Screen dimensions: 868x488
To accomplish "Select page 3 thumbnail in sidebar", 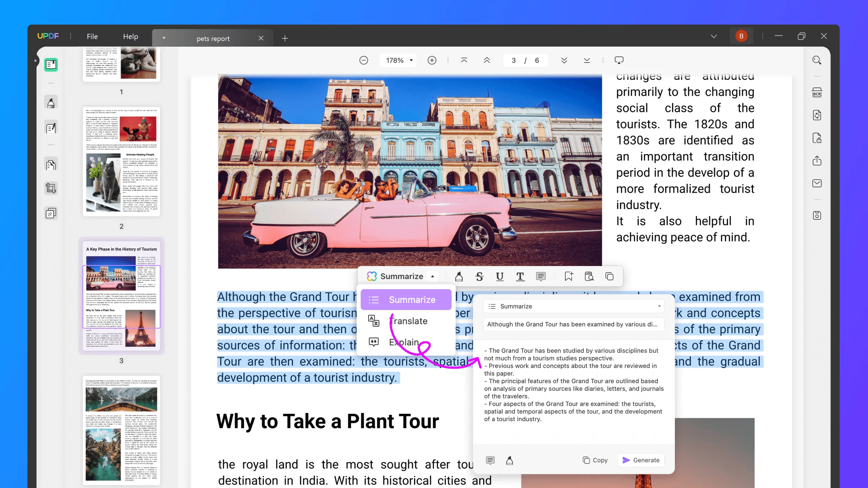I will [x=122, y=296].
